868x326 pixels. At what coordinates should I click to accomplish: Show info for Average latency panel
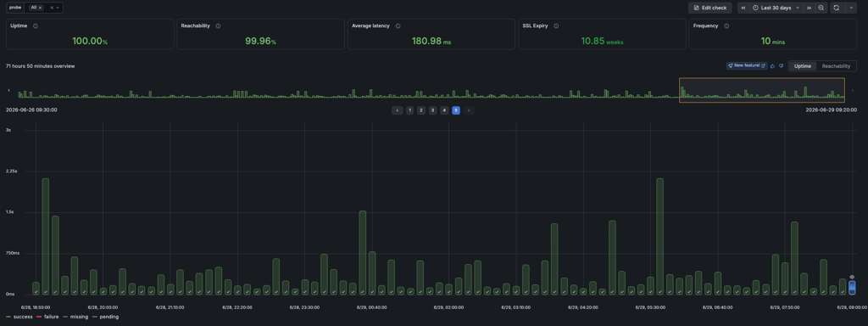click(x=398, y=26)
